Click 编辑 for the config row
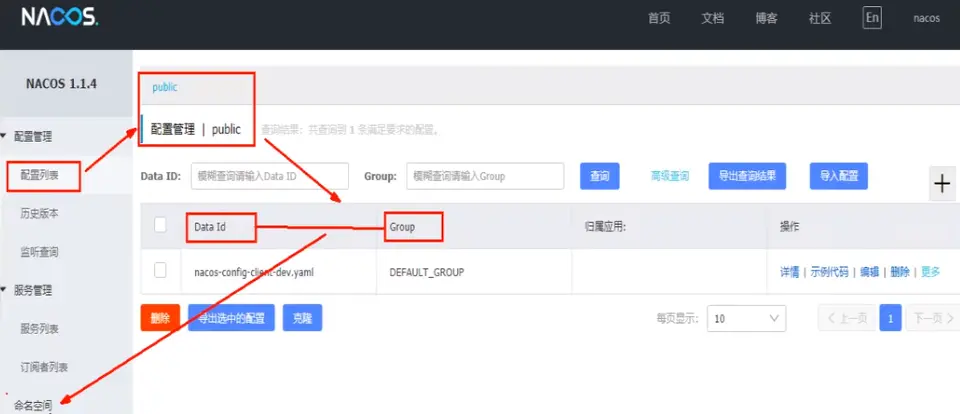Viewport: 960px width, 414px height. coord(869,272)
